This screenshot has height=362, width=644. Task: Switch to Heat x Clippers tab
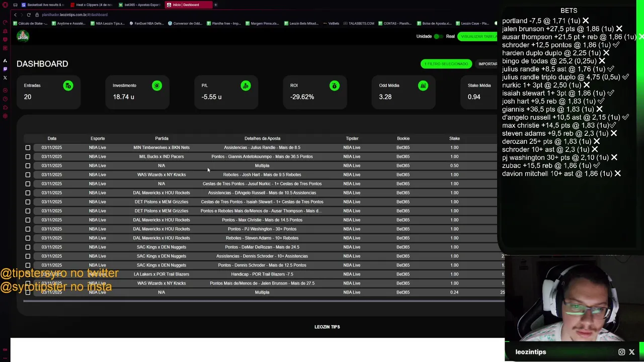pyautogui.click(x=92, y=5)
